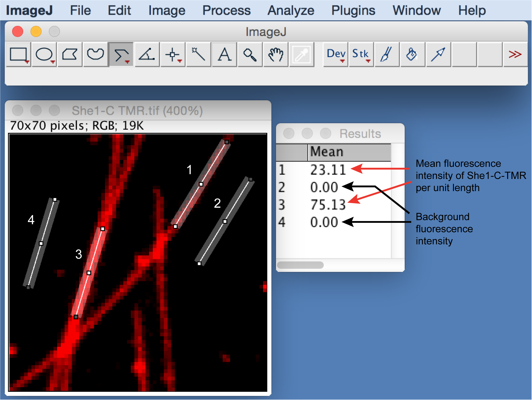The width and height of the screenshot is (532, 400).
Task: Click the top endpoint handle of line 3
Action: [103, 229]
